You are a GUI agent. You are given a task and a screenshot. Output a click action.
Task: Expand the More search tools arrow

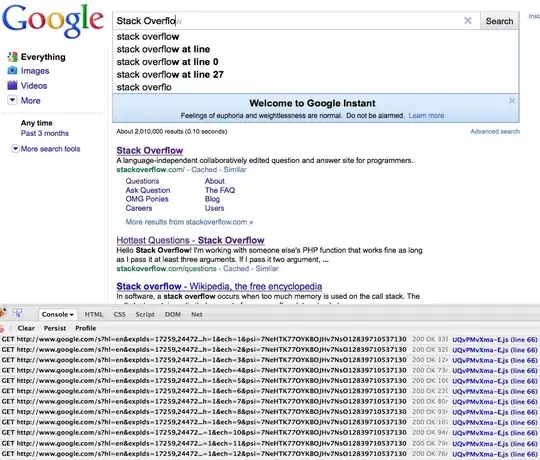point(15,149)
